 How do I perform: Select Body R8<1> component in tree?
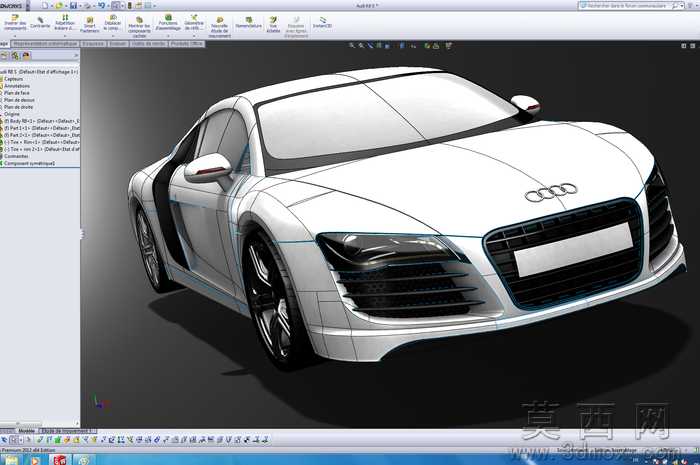40,121
